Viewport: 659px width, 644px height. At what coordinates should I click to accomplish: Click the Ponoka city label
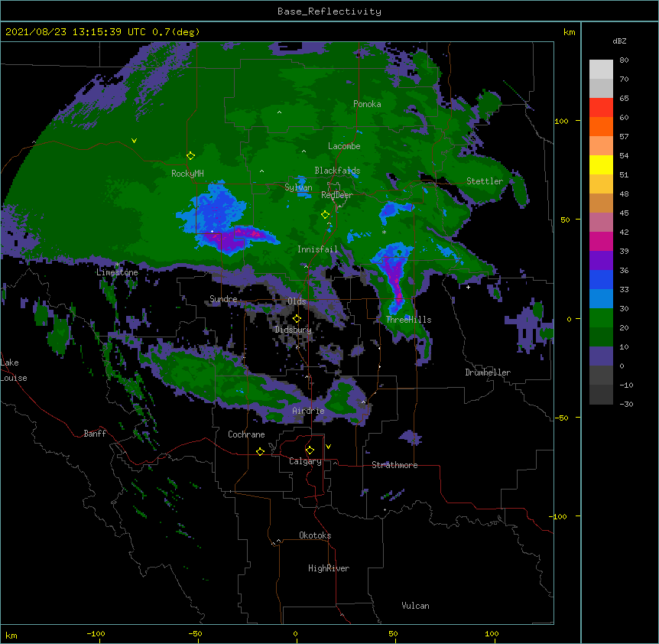[x=367, y=104]
